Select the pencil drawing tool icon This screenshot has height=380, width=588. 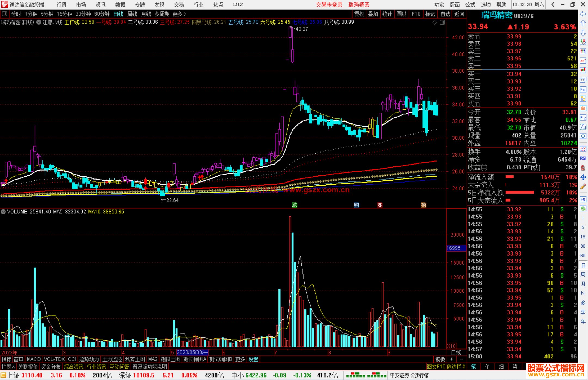[583, 187]
